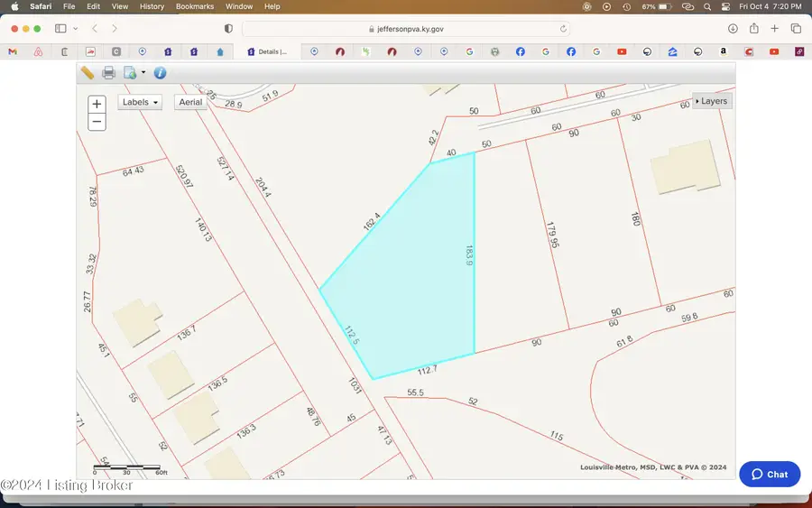Image resolution: width=812 pixels, height=508 pixels.
Task: Open the Window menu
Action: click(x=239, y=6)
